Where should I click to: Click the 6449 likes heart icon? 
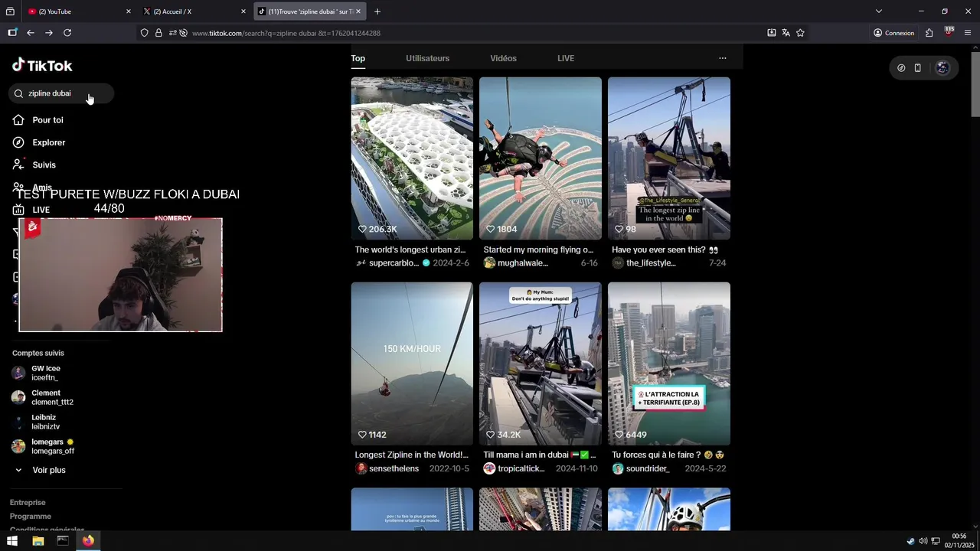click(619, 435)
